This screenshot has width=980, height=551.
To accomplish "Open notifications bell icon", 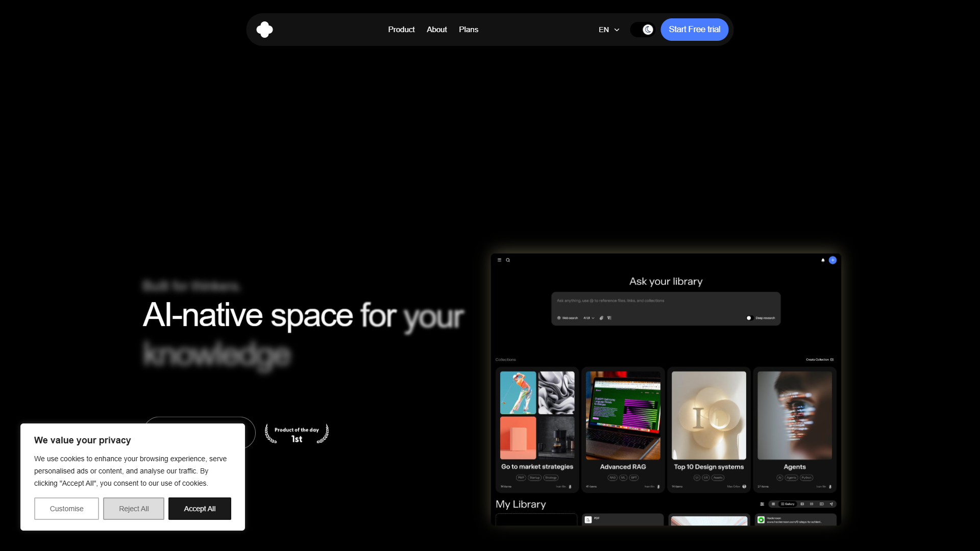I will [x=823, y=260].
